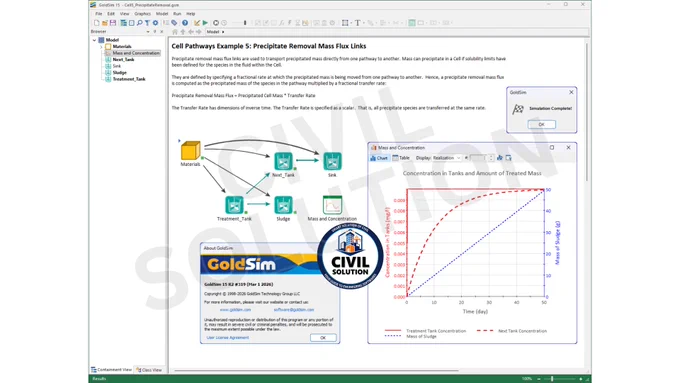
Task: Switch to the Class View tab
Action: (x=149, y=370)
